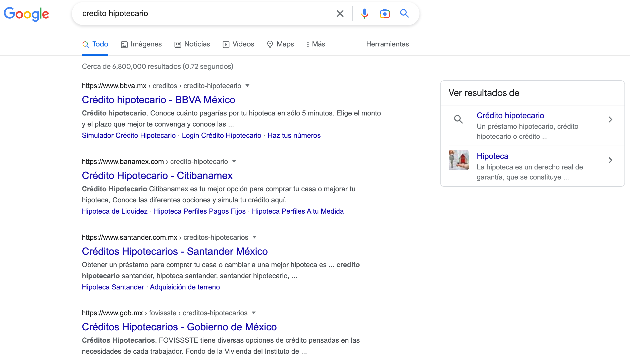
Task: Open Créditos Hipotecarios - Gobierno de México result
Action: pos(179,327)
